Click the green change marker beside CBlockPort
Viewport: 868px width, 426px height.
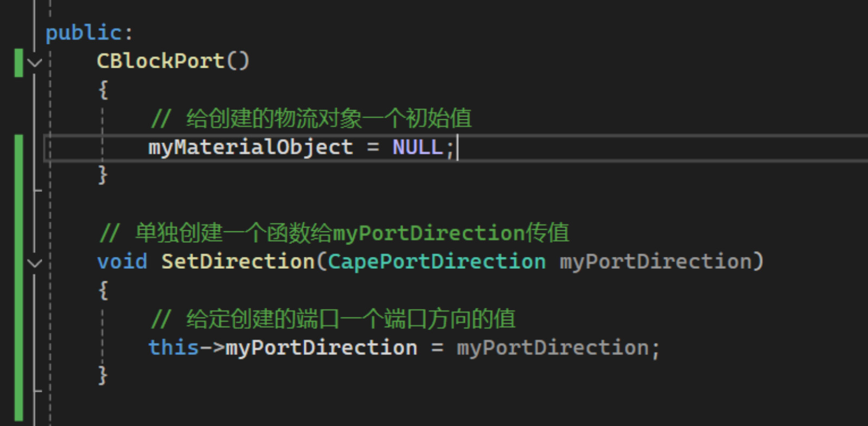[x=19, y=63]
